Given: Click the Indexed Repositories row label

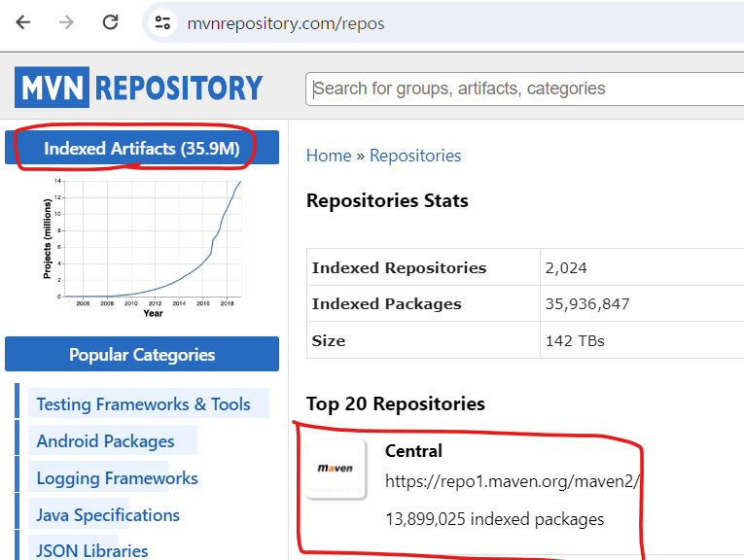Looking at the screenshot, I should click(x=399, y=268).
